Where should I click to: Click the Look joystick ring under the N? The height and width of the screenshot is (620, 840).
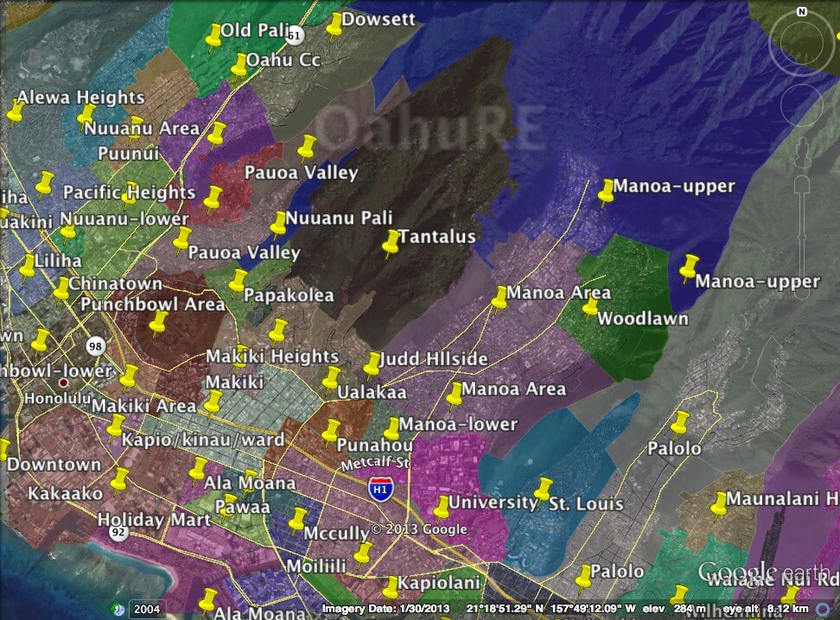pyautogui.click(x=802, y=45)
